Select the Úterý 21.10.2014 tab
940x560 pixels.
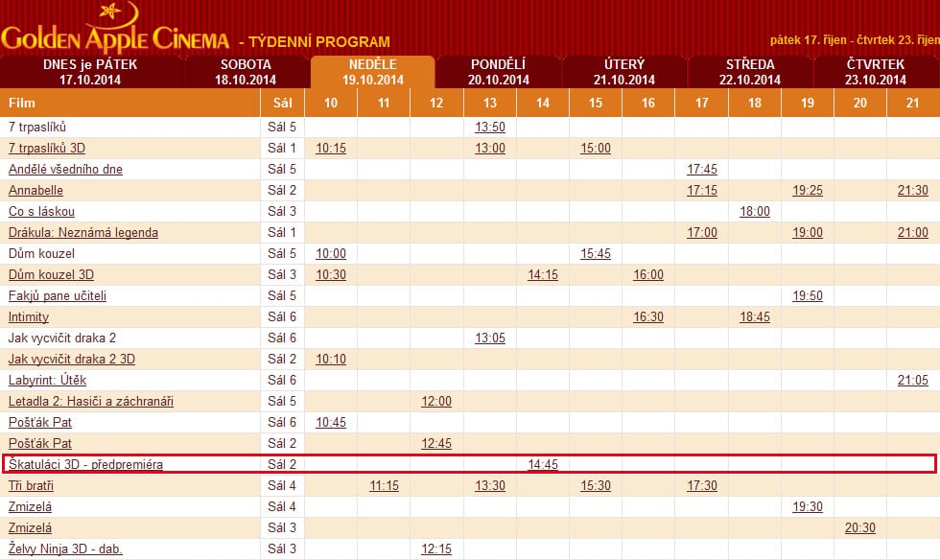tap(623, 72)
